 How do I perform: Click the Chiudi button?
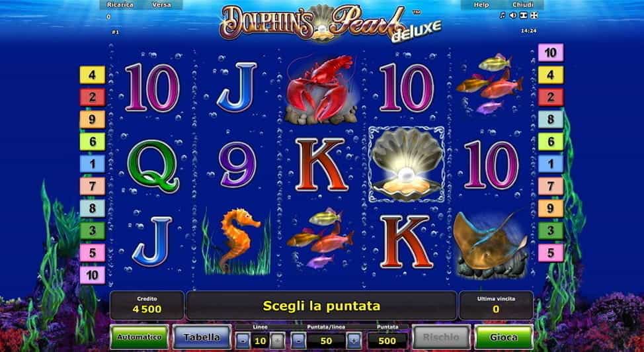click(x=523, y=5)
